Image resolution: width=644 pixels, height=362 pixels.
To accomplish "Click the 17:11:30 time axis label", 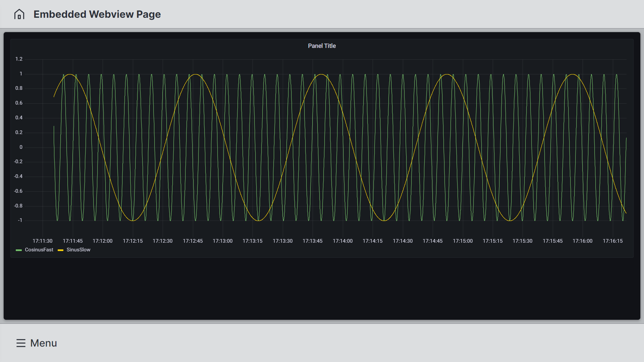I will click(43, 241).
